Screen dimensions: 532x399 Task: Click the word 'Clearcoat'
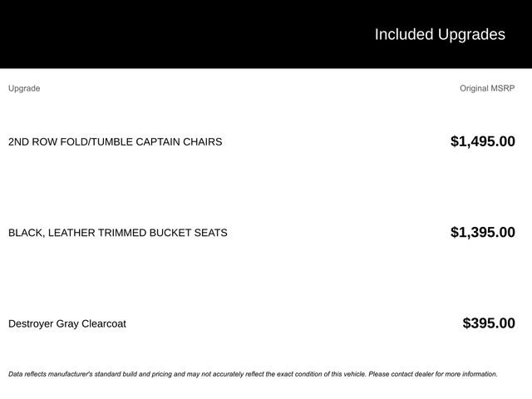[x=104, y=323]
